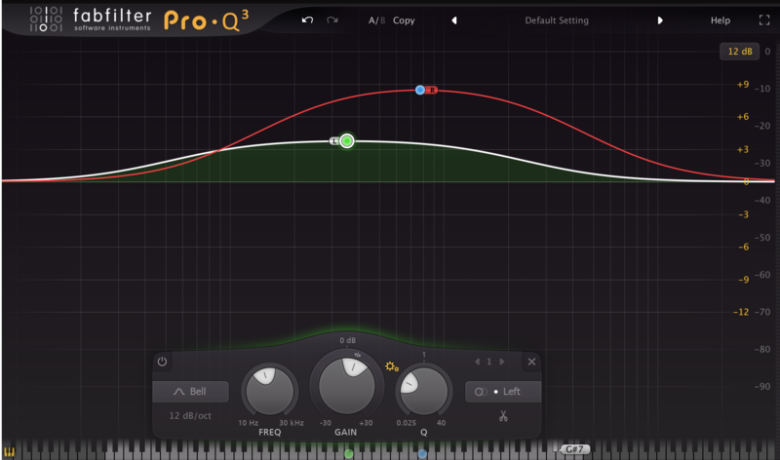Viewport: 780px width, 460px height.
Task: Toggle the A/B comparison state
Action: coord(377,20)
